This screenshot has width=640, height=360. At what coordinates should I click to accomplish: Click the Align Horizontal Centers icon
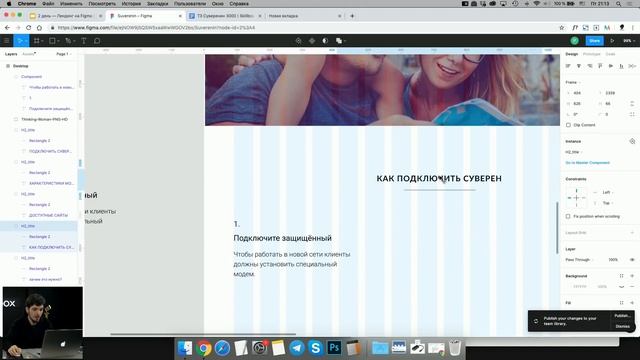coord(578,66)
